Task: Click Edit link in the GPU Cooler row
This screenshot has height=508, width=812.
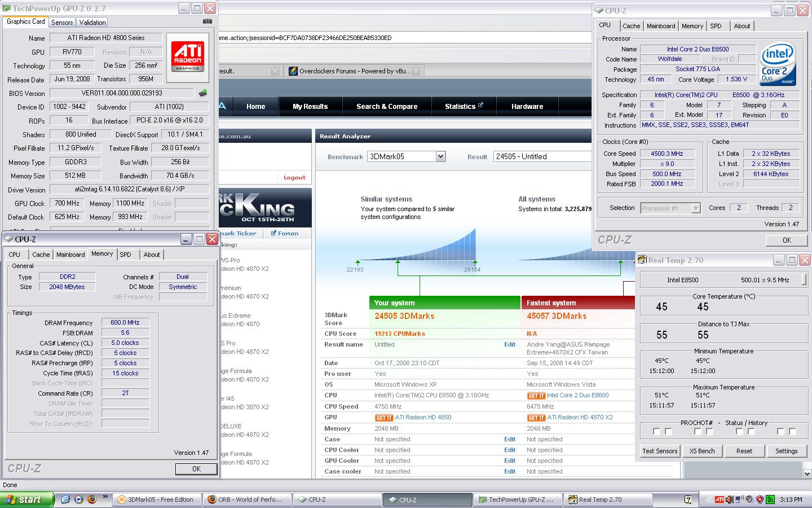Action: [x=510, y=461]
